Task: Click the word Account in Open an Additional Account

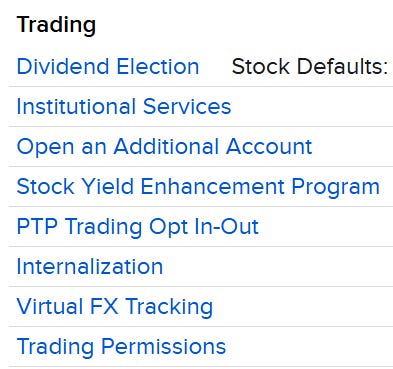Action: [269, 146]
